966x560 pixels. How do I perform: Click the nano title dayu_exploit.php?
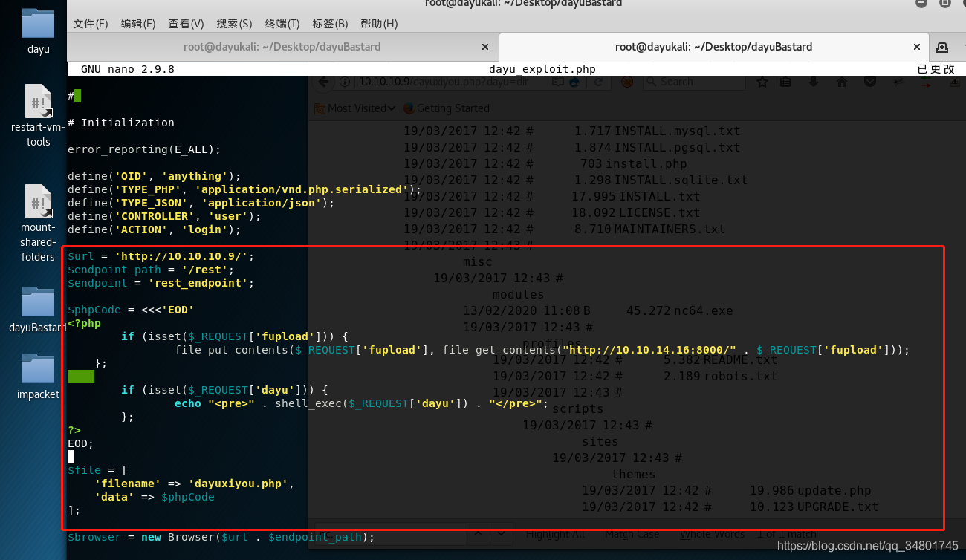click(542, 69)
